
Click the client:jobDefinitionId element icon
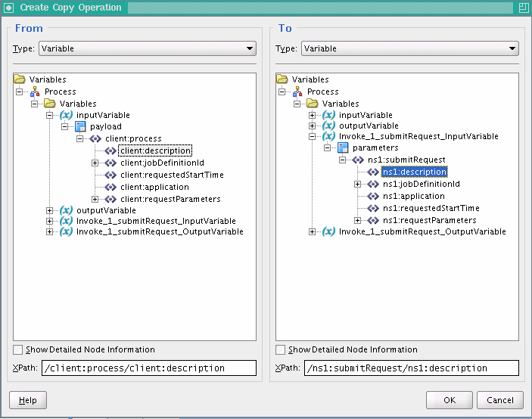click(110, 163)
